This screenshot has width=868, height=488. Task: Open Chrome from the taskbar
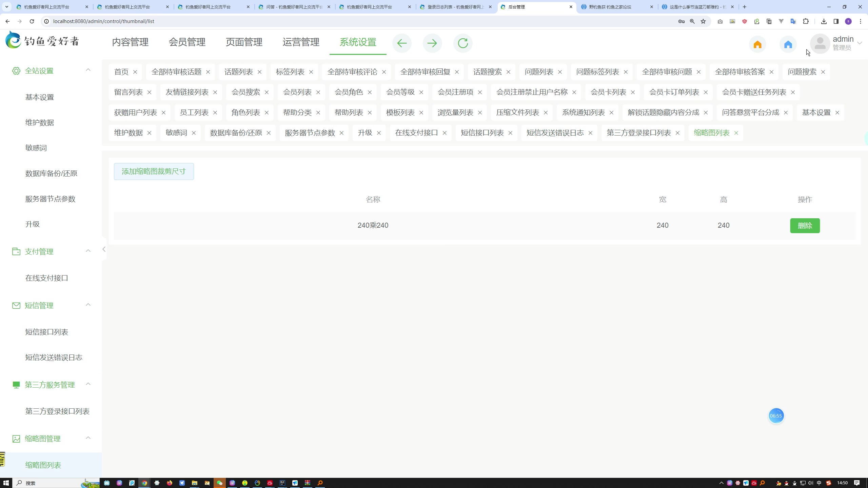coord(144,483)
